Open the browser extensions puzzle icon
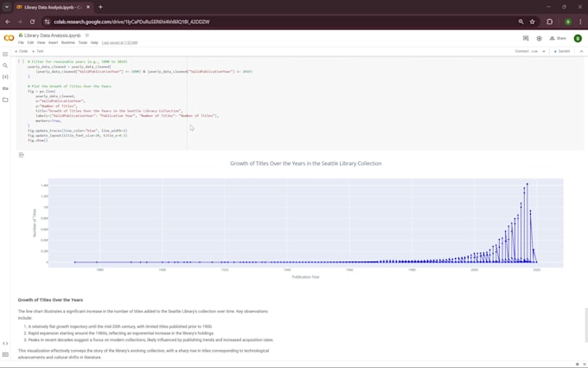The height and width of the screenshot is (368, 588). pyautogui.click(x=550, y=22)
